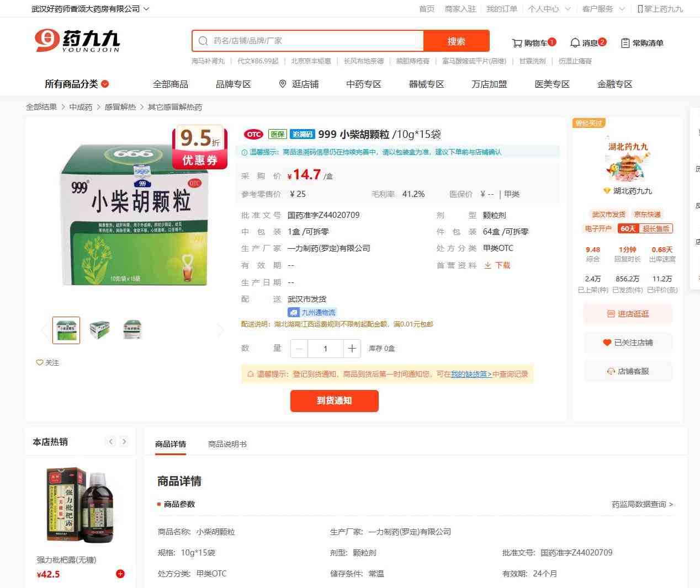700x588 pixels.
Task: Open the 我的缺货篮 link
Action: 471,374
